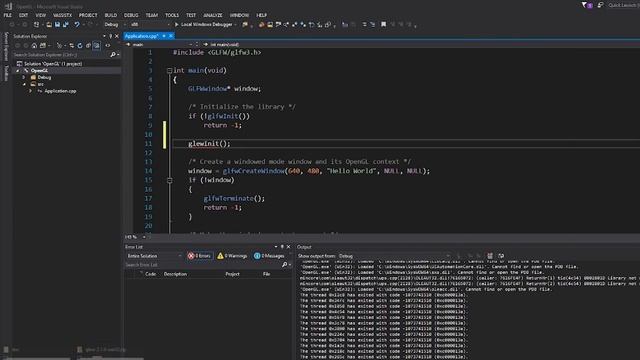Image resolution: width=640 pixels, height=360 pixels.
Task: Toggle the 0 Messages filter
Action: 269,256
